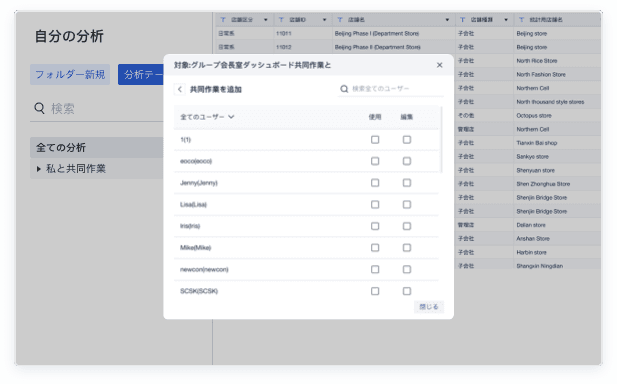Click the magnifier icon in the left panel search

(39, 108)
